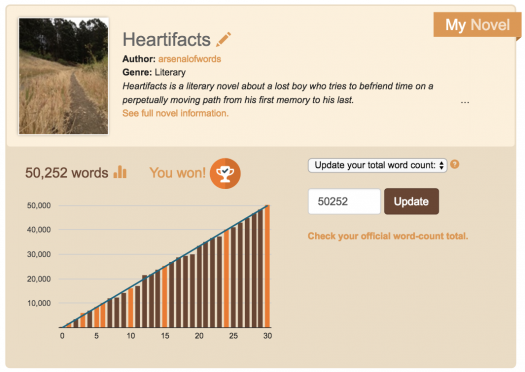The height and width of the screenshot is (372, 525).
Task: Click the question mark help icon
Action: pos(455,164)
